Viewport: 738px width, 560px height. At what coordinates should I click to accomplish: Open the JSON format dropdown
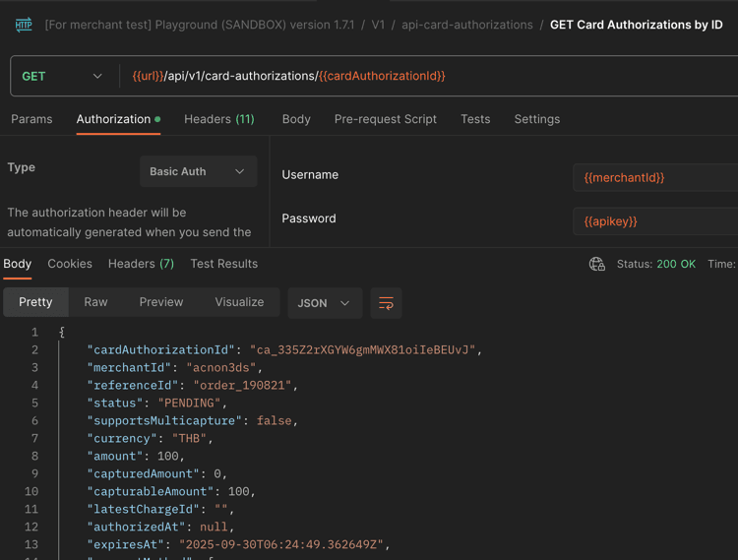point(324,303)
